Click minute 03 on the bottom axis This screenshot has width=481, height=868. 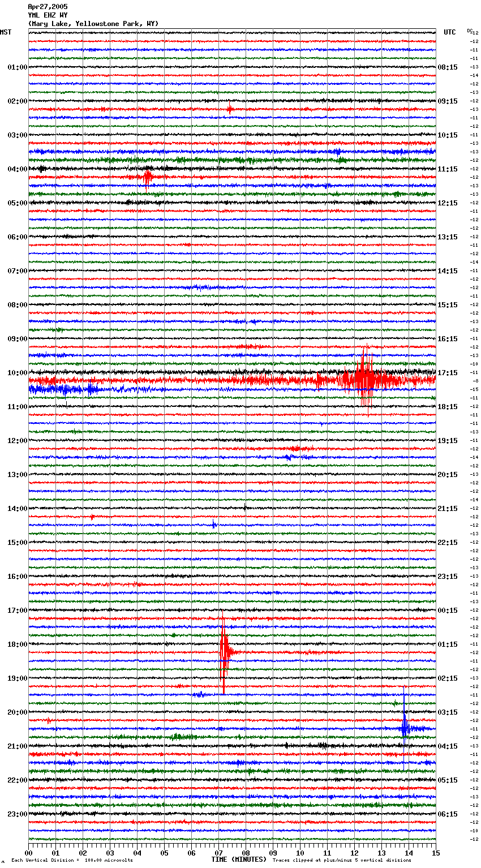point(110,853)
